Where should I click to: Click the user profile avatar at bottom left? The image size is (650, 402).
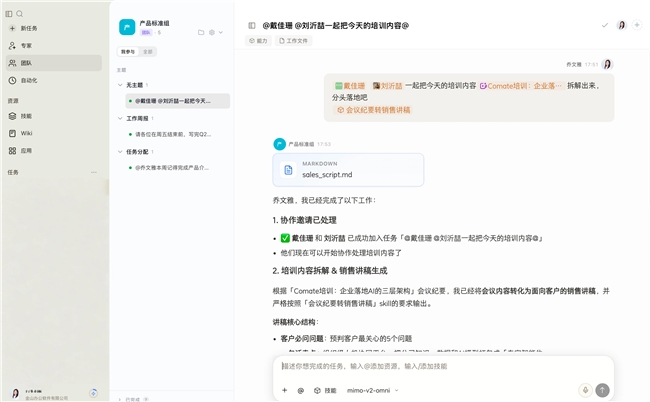[15, 393]
